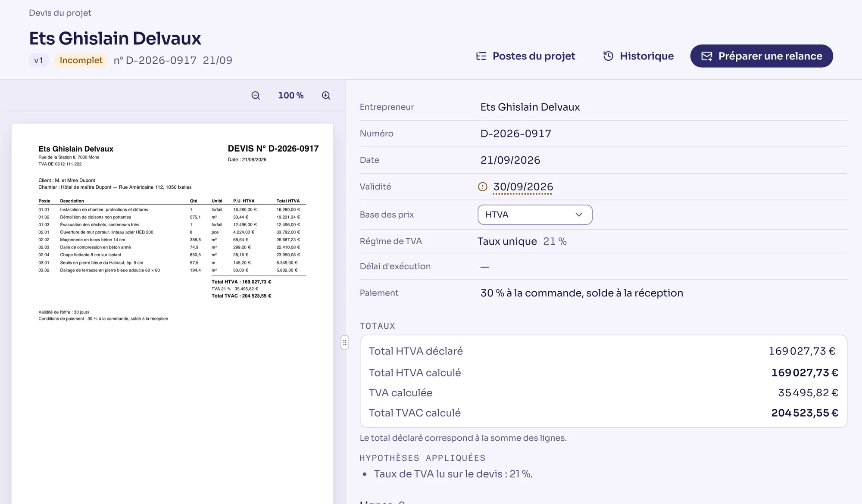The image size is (862, 504).
Task: Zoom in the document preview
Action: [326, 96]
